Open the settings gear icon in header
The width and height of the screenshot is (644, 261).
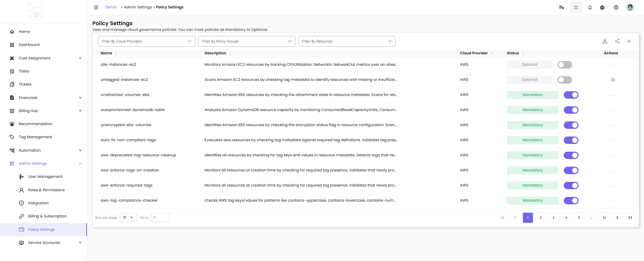616,7
